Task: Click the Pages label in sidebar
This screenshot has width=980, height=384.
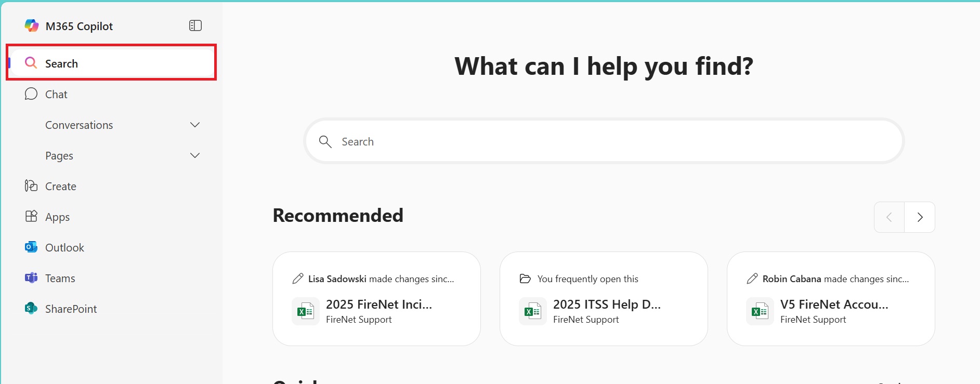Action: (59, 156)
